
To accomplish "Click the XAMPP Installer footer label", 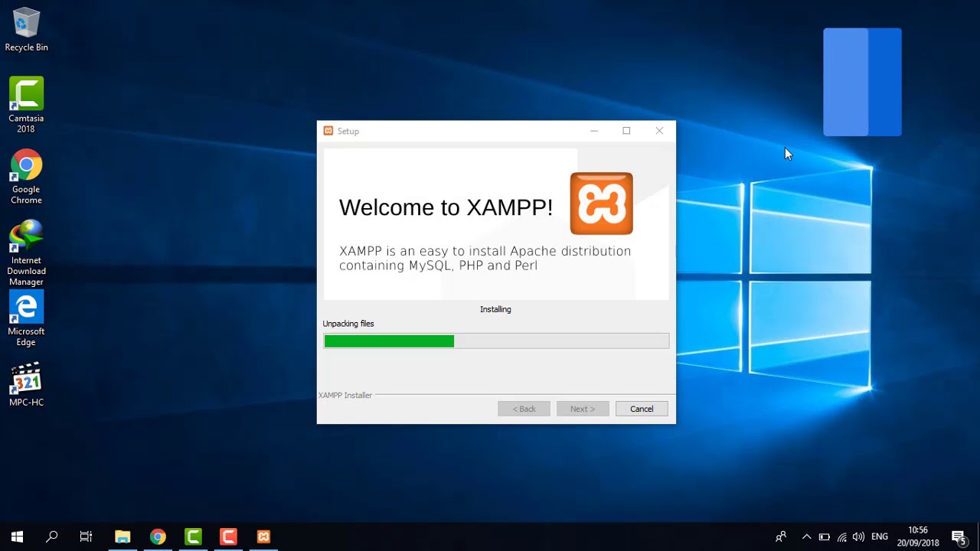I will click(345, 395).
